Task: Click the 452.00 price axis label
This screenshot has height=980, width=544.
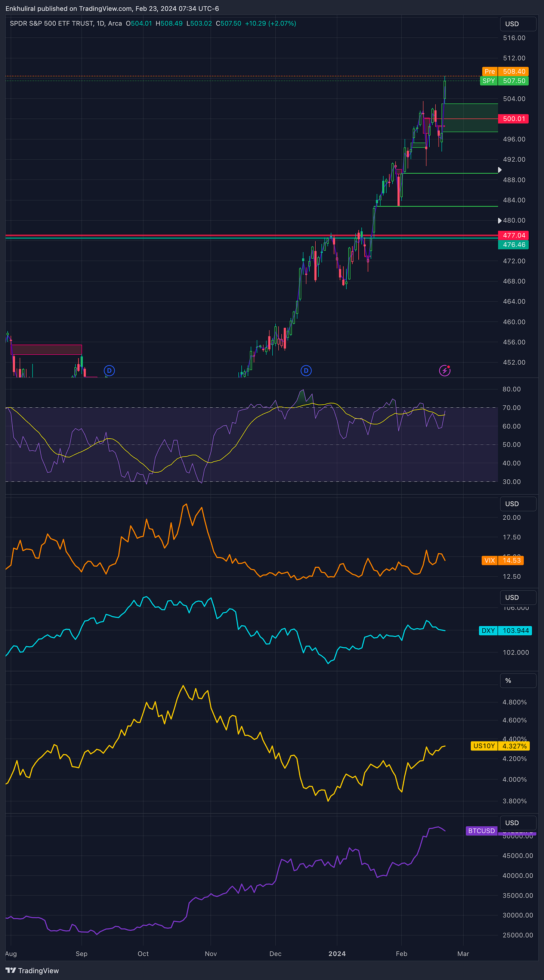Action: (514, 363)
